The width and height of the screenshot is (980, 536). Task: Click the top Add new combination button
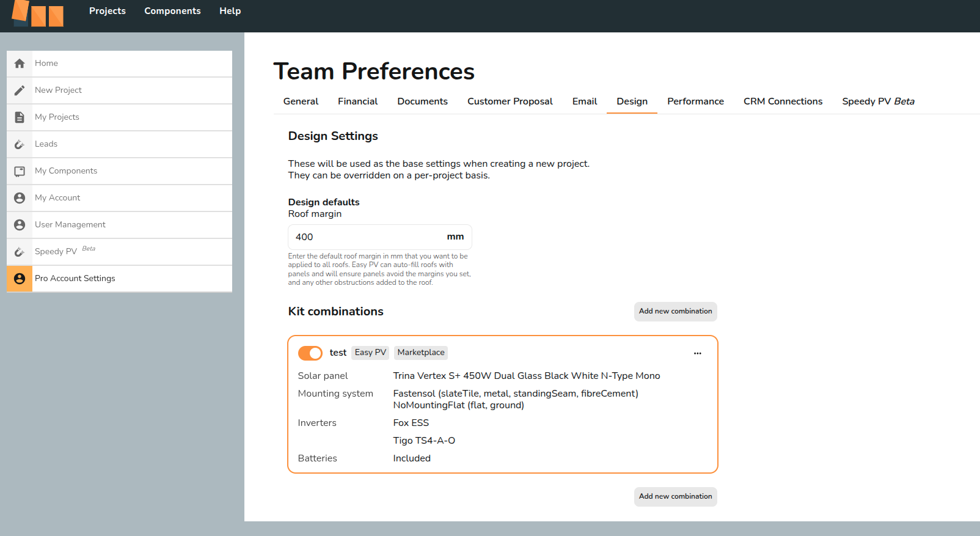pyautogui.click(x=675, y=311)
